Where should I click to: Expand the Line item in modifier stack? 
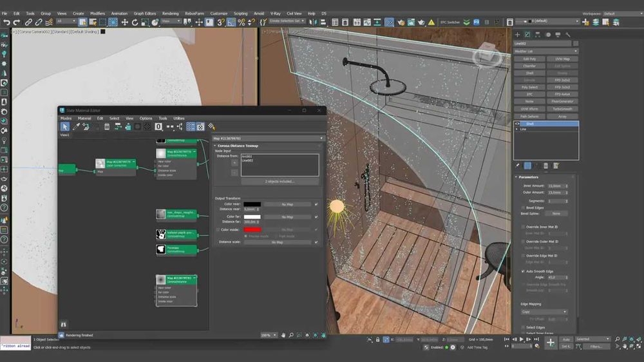tap(517, 129)
